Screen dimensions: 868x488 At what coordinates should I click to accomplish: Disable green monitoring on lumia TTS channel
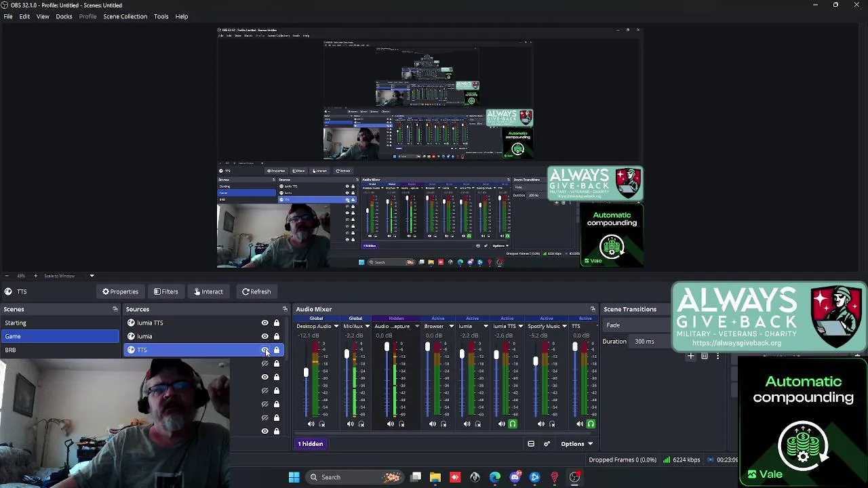click(513, 424)
